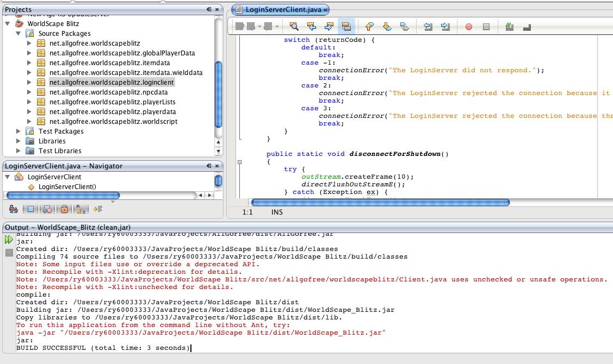Toggle Show Non-Public Members lock icon
The width and height of the screenshot is (613, 364).
(x=65, y=209)
